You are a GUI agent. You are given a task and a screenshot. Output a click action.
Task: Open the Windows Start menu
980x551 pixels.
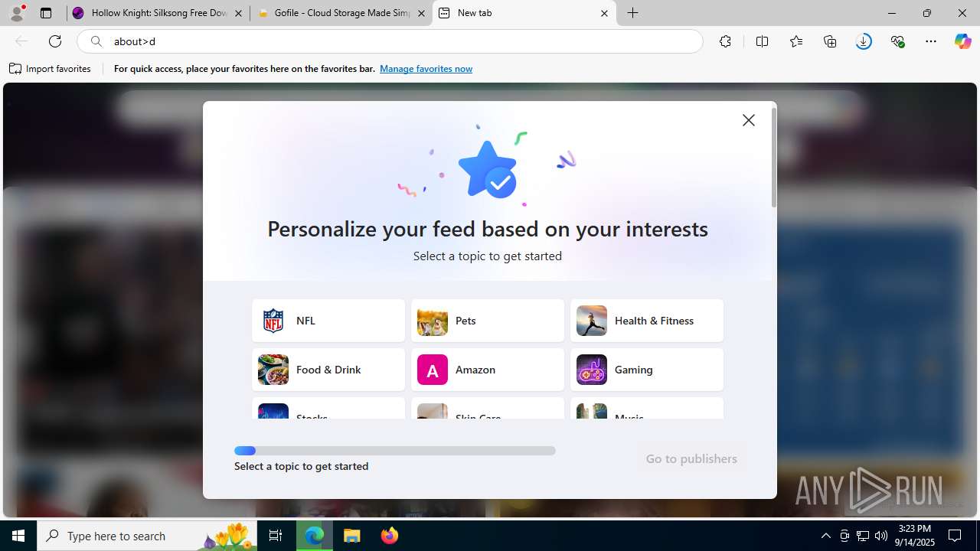coord(18,536)
